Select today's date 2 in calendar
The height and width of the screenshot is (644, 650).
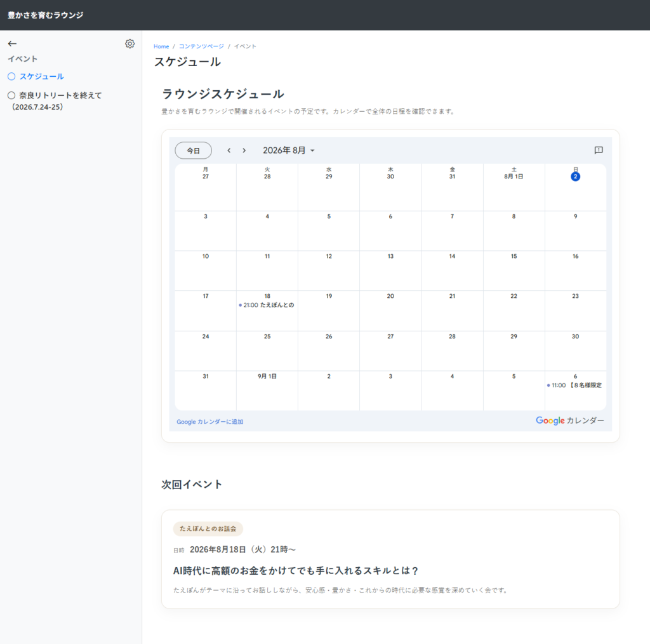[575, 177]
